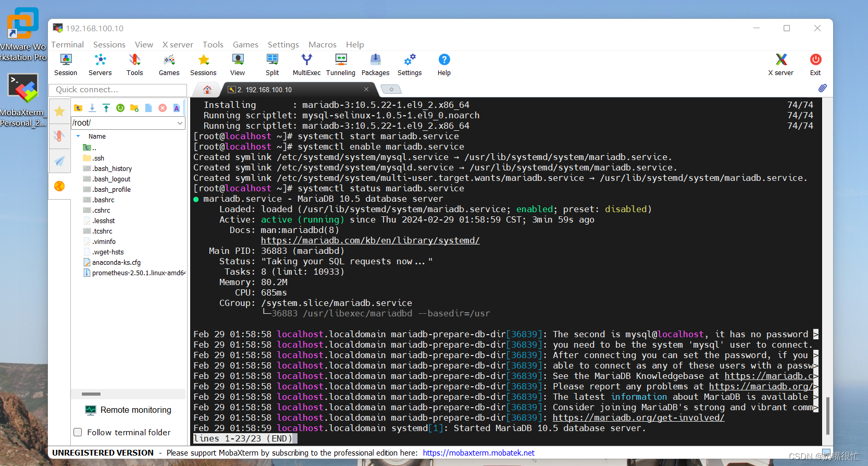Open the View menu
This screenshot has height=466, width=868.
[144, 44]
